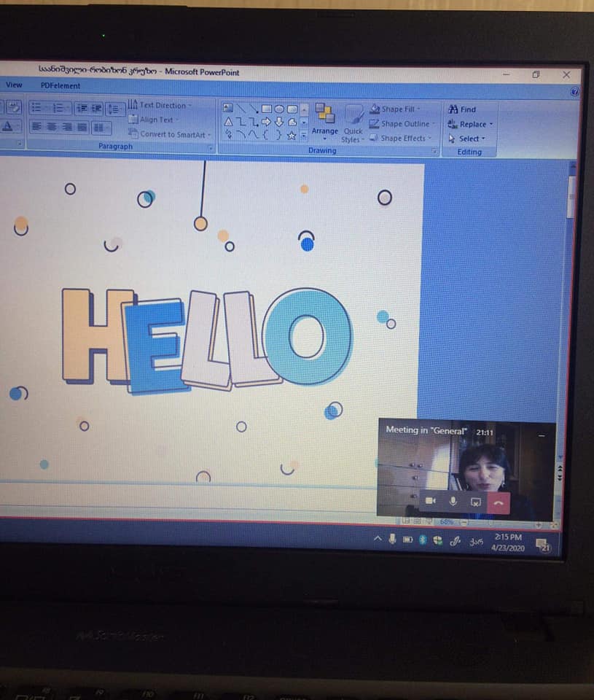594x700 pixels.
Task: Open the Shape Outline color options
Action: click(x=402, y=124)
